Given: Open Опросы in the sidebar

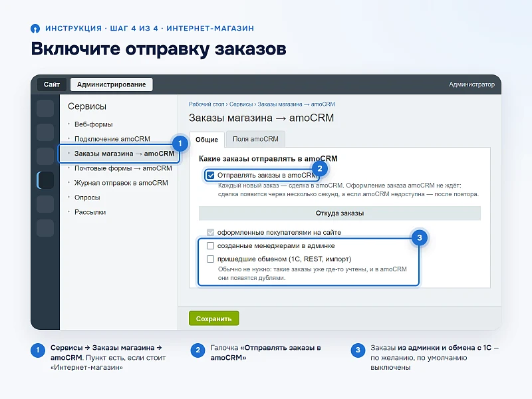Looking at the screenshot, I should 87,197.
